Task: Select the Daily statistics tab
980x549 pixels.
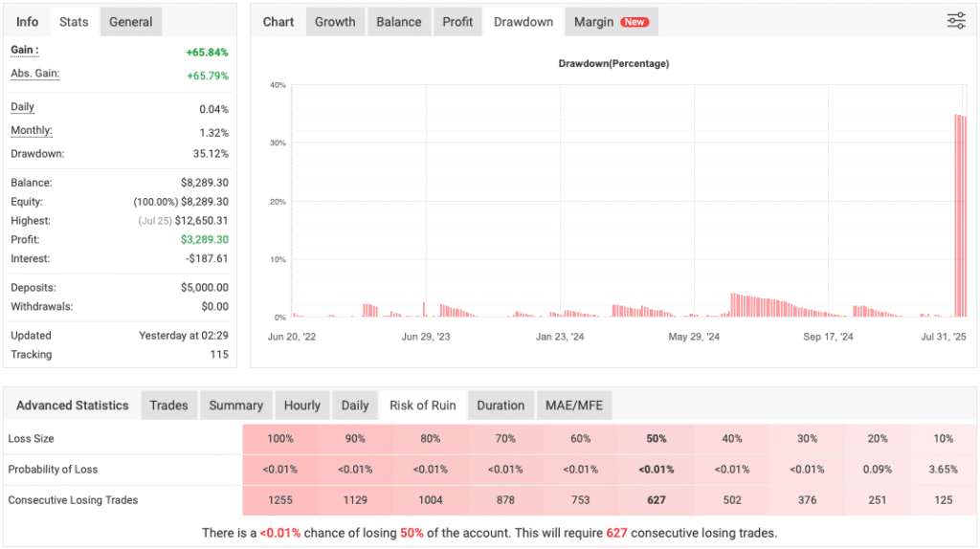Action: point(355,406)
